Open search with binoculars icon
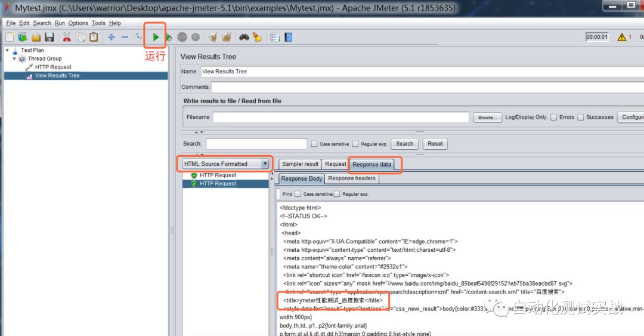 click(244, 38)
